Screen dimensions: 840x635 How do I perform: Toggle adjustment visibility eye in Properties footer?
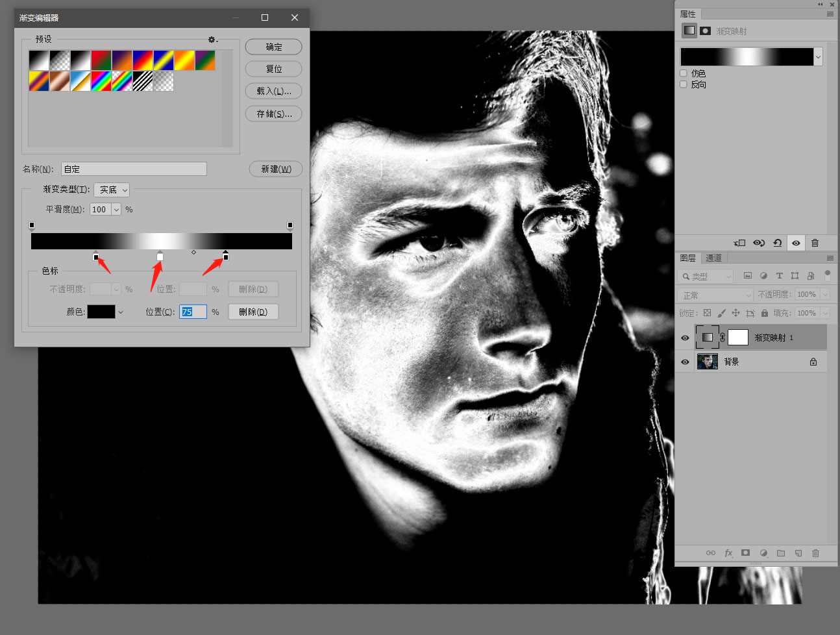pos(796,243)
